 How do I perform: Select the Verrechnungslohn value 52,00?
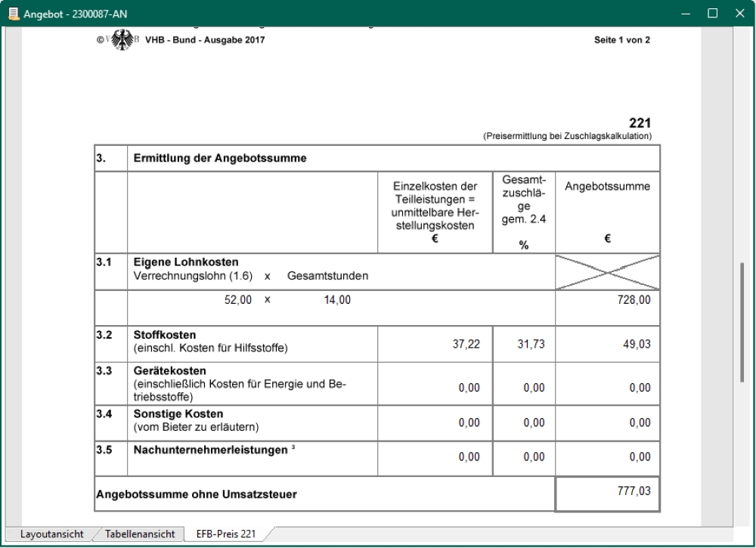[237, 300]
